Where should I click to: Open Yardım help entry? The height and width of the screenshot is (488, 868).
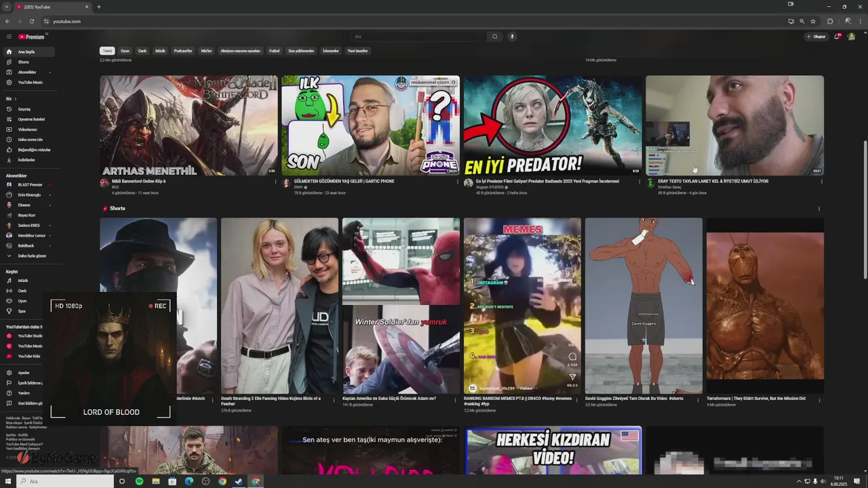tap(24, 393)
